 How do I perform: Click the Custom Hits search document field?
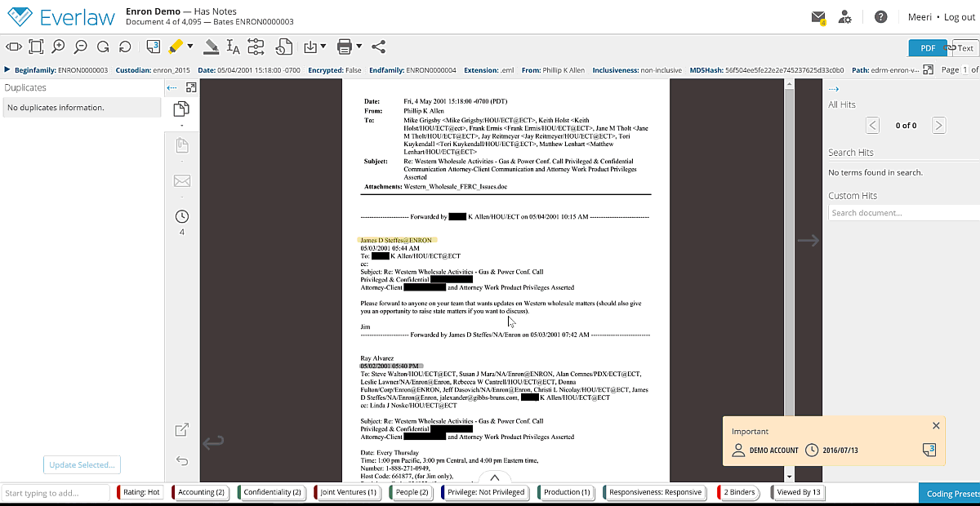[903, 212]
